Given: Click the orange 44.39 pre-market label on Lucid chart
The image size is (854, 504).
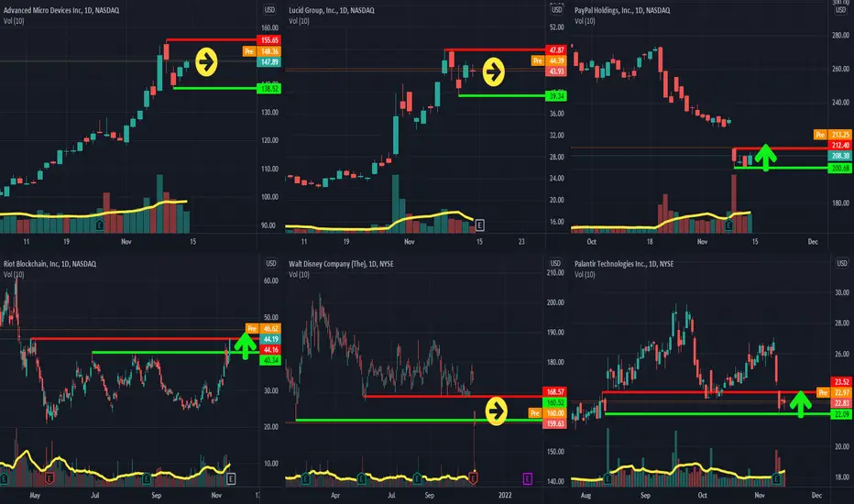Looking at the screenshot, I should 556,61.
